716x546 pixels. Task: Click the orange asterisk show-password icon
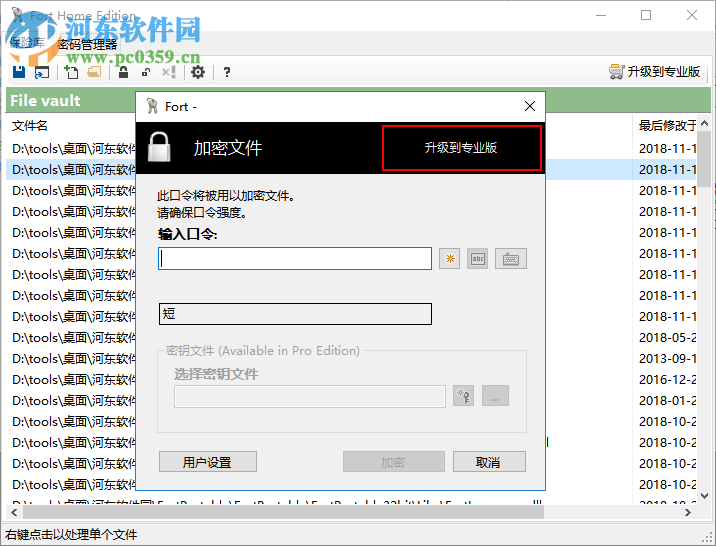click(450, 259)
